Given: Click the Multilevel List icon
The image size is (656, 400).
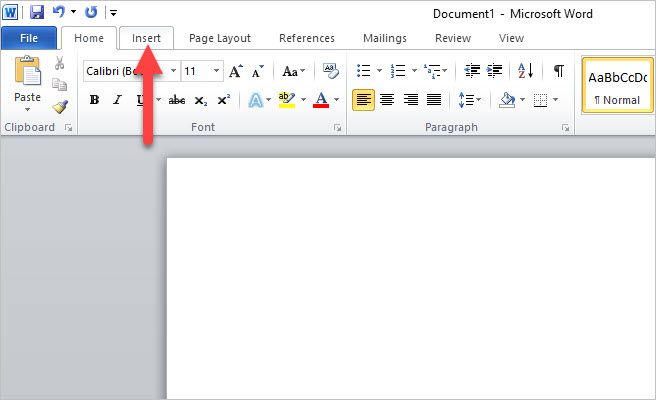Looking at the screenshot, I should [x=432, y=71].
